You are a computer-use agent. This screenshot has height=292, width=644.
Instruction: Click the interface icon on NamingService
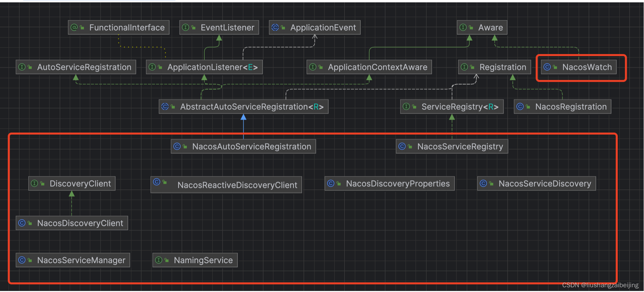[159, 260]
